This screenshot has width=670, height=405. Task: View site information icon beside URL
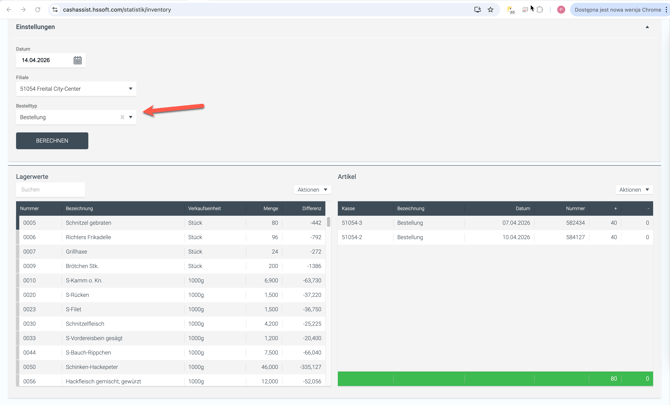tap(55, 9)
